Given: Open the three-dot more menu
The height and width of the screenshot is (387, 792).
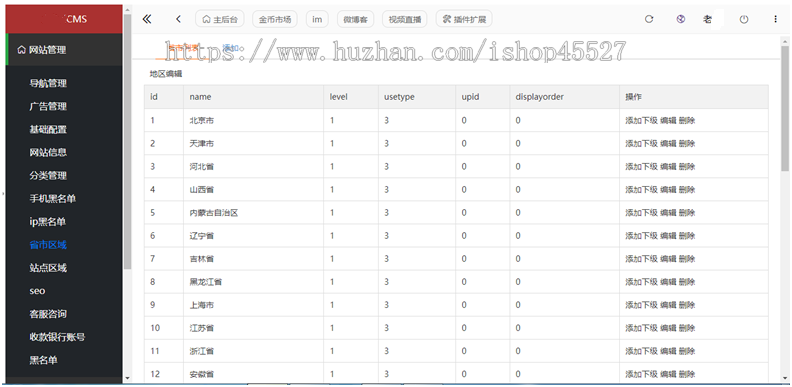Looking at the screenshot, I should (775, 19).
